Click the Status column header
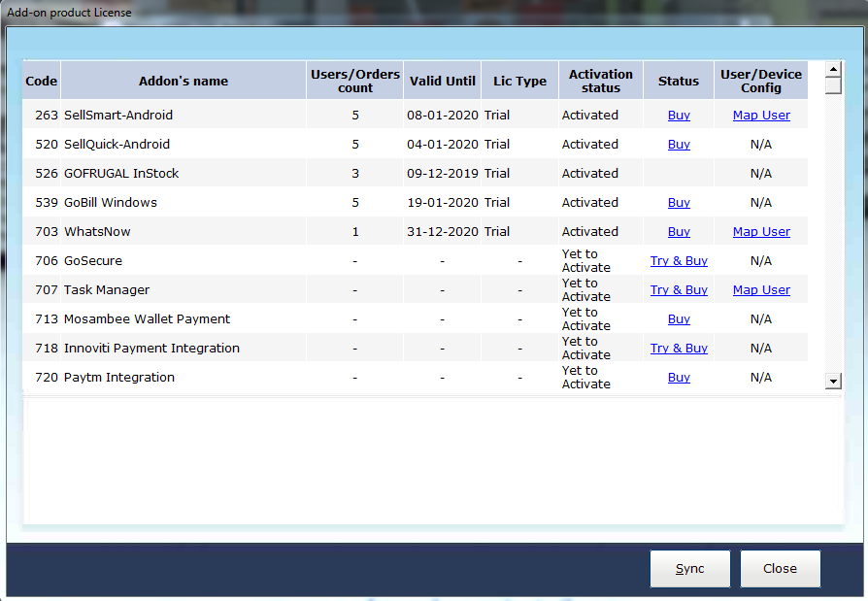 pos(679,81)
